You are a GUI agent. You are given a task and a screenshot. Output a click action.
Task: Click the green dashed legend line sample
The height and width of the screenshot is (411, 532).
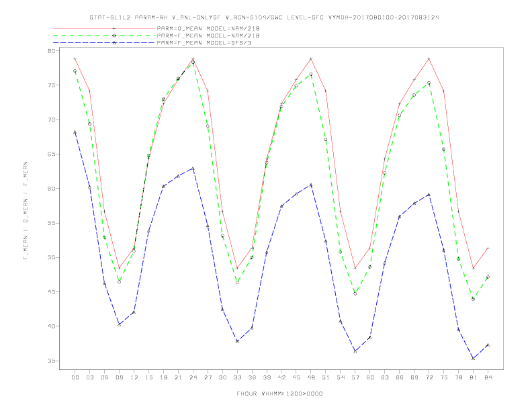[104, 36]
